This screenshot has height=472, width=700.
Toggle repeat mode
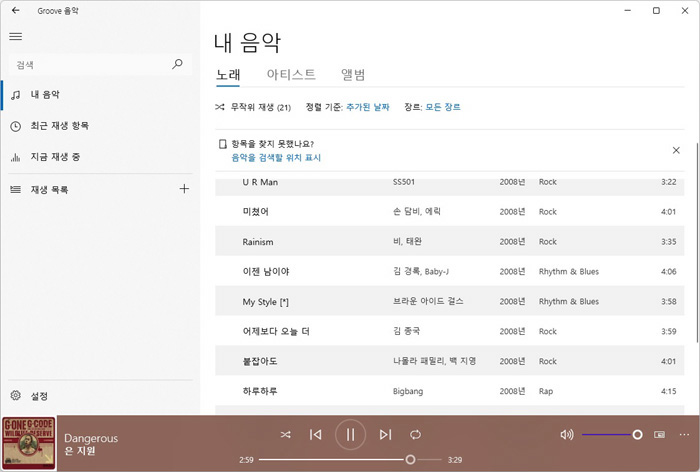[416, 434]
